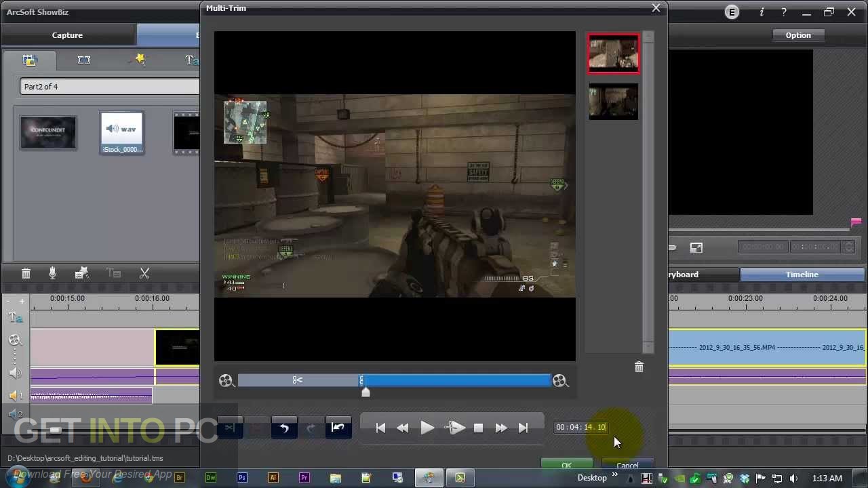The image size is (868, 488).
Task: Open the text icon tab in media panel
Action: [x=191, y=60]
